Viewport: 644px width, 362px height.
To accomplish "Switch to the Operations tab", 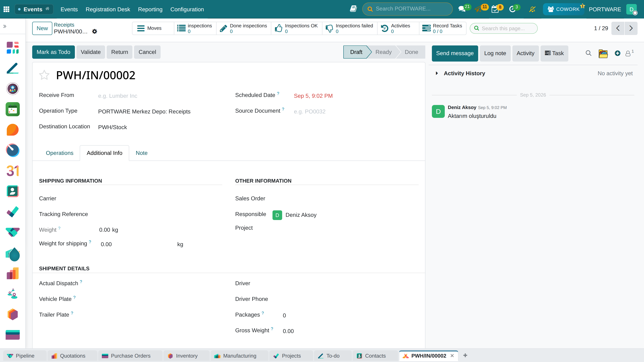I will tap(60, 153).
